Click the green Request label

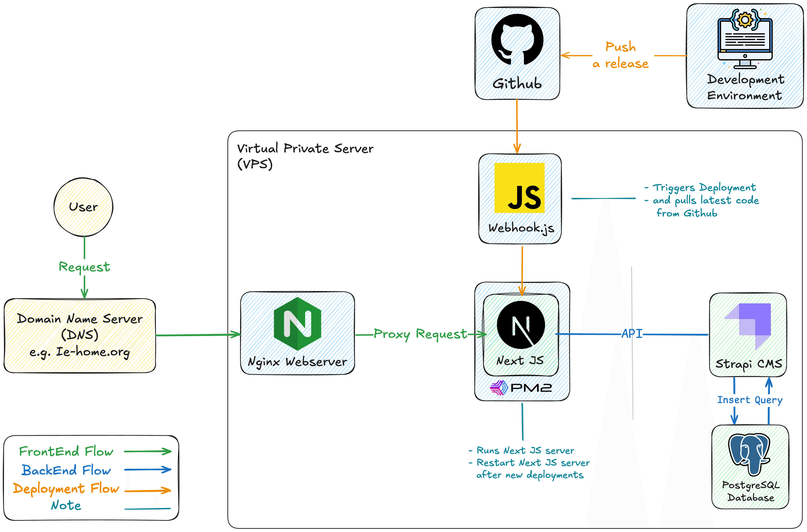[84, 267]
